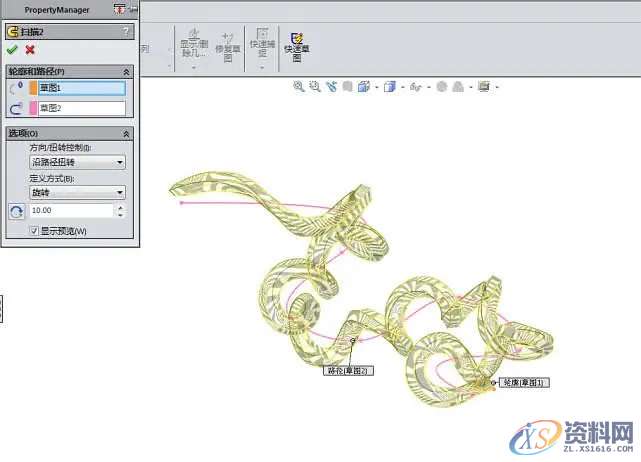Viewport: 641px width, 462px height.
Task: Open dropdown arrow next to Apply Scene
Action: coord(471,87)
